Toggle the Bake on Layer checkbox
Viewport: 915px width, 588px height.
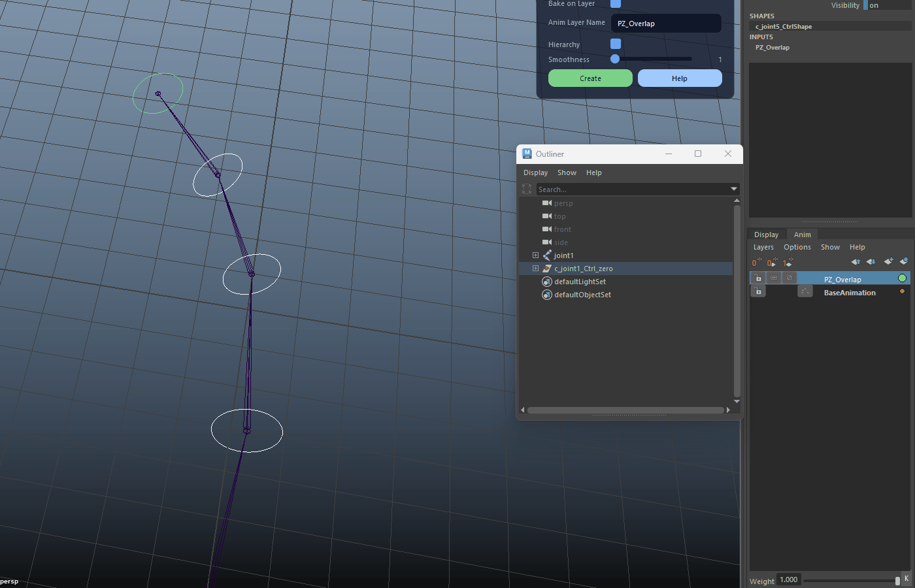click(x=616, y=4)
